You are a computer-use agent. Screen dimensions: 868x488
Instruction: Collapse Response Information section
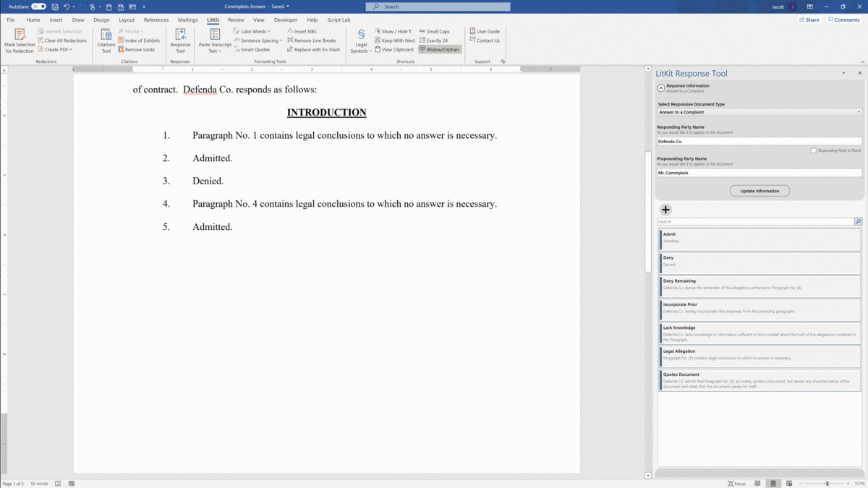pos(661,88)
